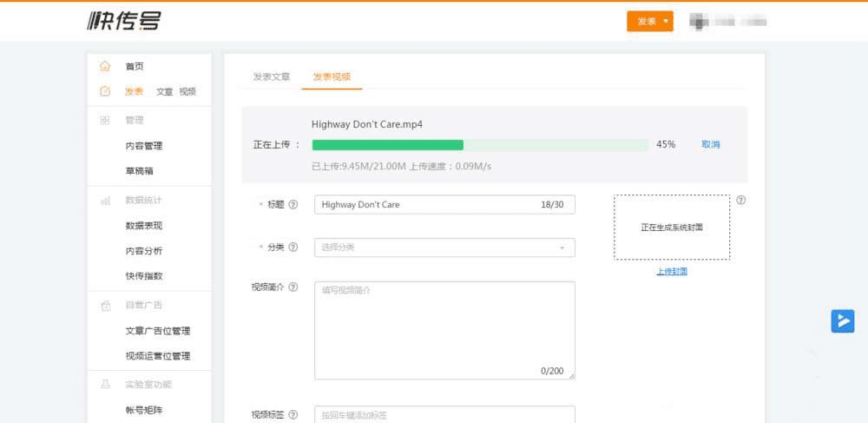Open the 选择分类 category dropdown
This screenshot has width=868, height=423.
pyautogui.click(x=444, y=248)
